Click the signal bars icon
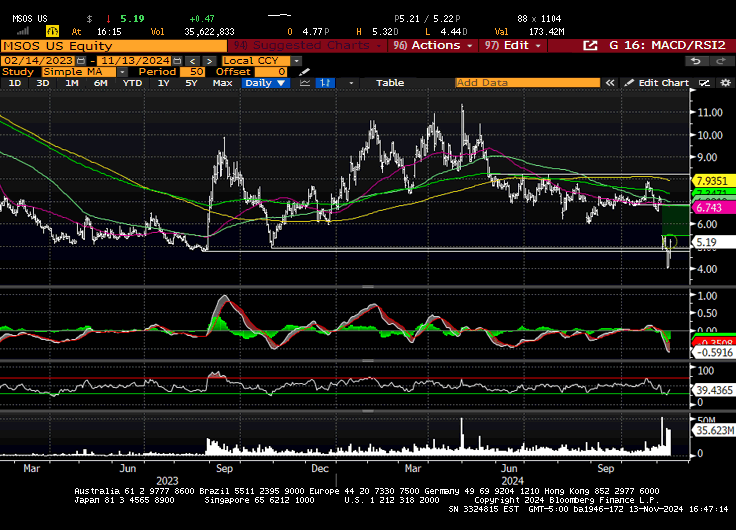736x530 pixels. 23,31
